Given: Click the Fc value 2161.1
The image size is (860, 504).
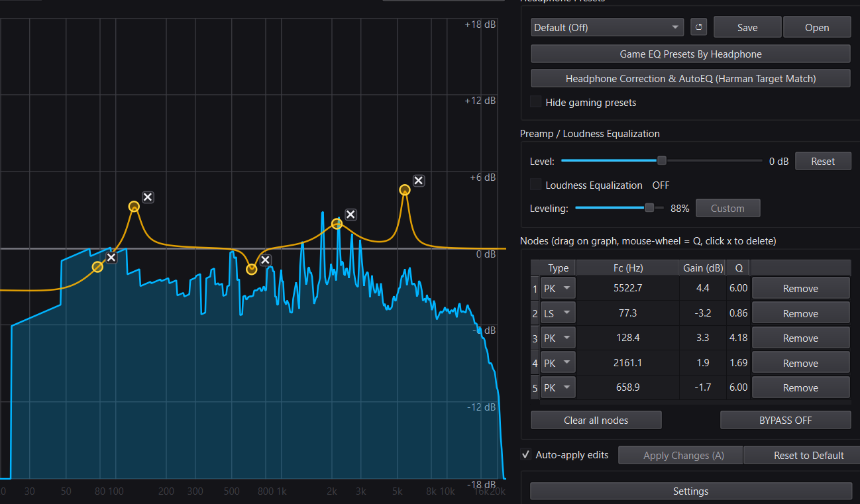Looking at the screenshot, I should pos(627,363).
